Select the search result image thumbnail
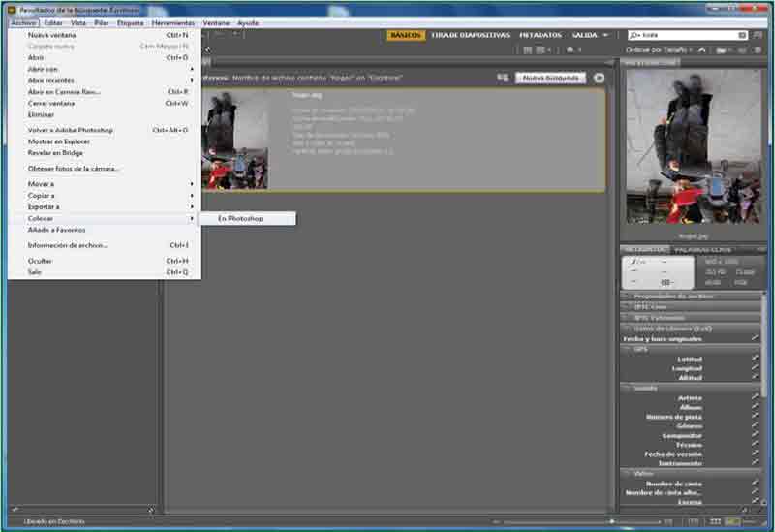 click(235, 141)
